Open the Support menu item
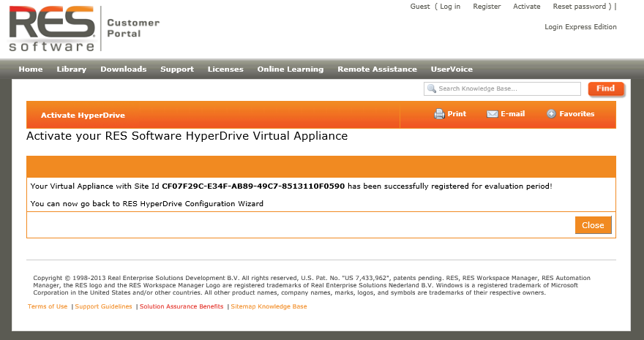 click(x=177, y=69)
